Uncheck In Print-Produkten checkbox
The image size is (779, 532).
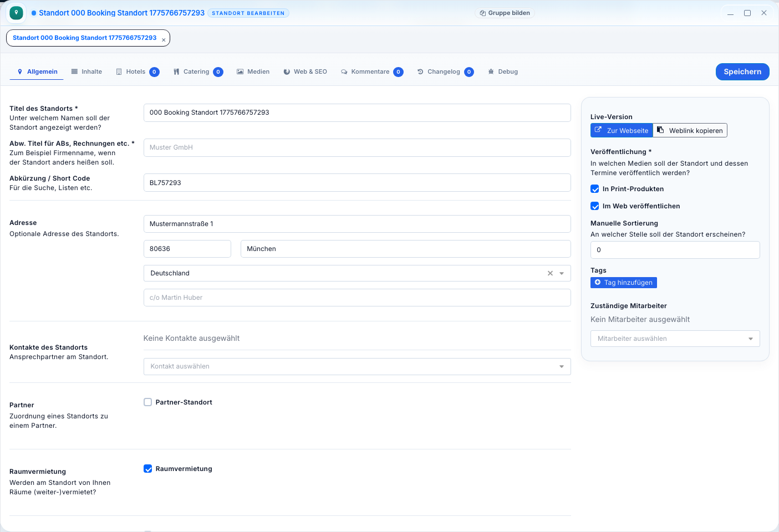(x=595, y=189)
